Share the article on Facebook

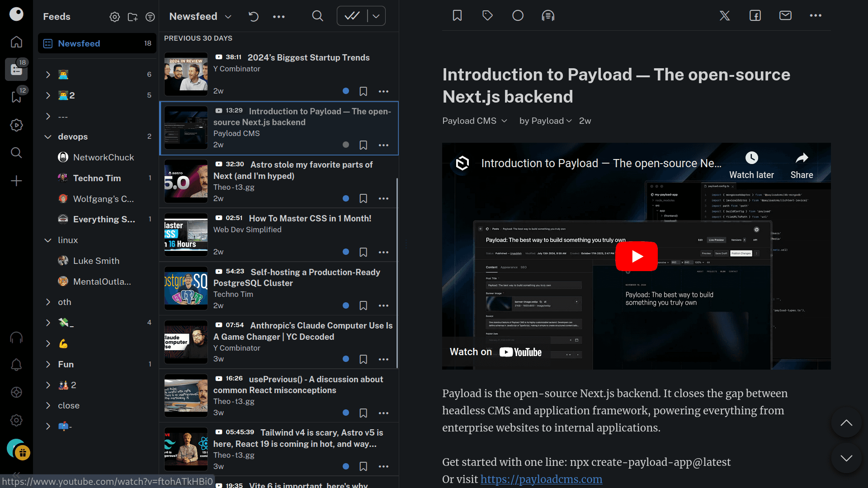(x=755, y=16)
